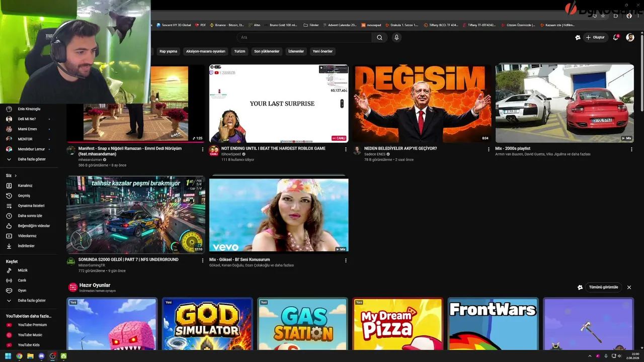Select the İzlenenler filter chip
The width and height of the screenshot is (644, 362).
pos(296,51)
